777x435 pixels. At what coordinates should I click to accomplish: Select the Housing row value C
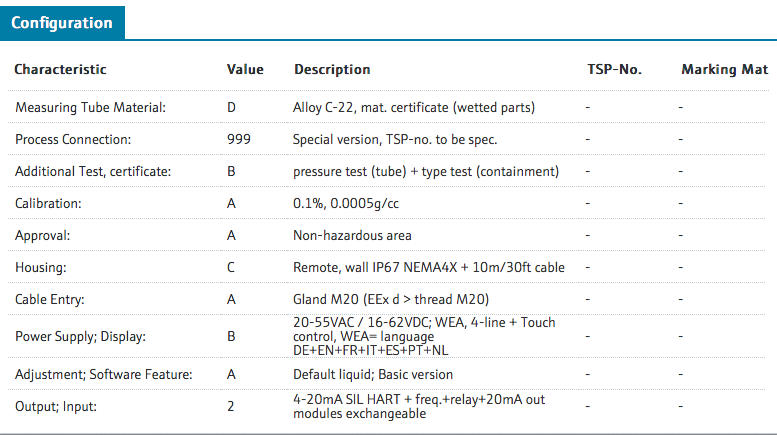(x=231, y=268)
